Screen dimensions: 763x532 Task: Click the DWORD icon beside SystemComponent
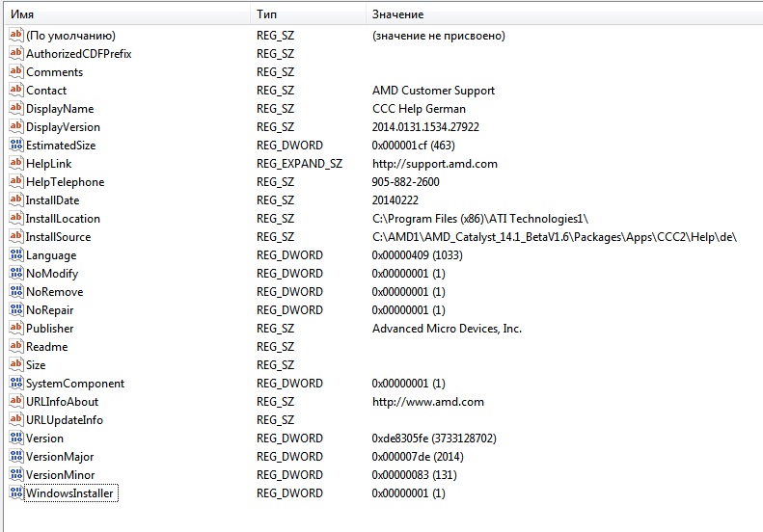(x=15, y=384)
